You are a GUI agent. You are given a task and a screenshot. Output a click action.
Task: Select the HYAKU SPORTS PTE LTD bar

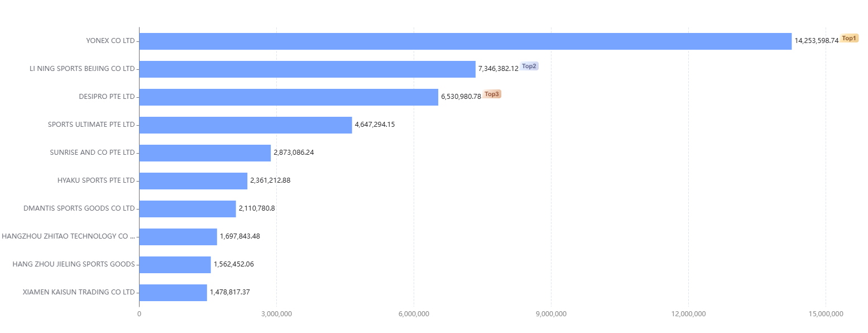[193, 181]
